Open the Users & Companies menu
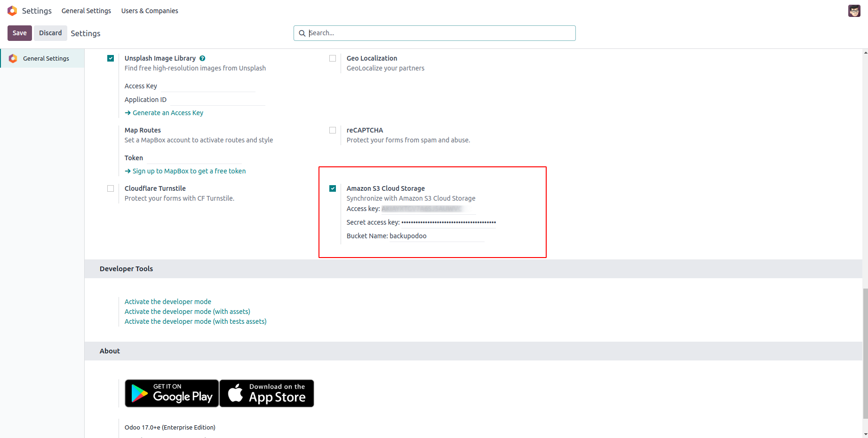 150,11
